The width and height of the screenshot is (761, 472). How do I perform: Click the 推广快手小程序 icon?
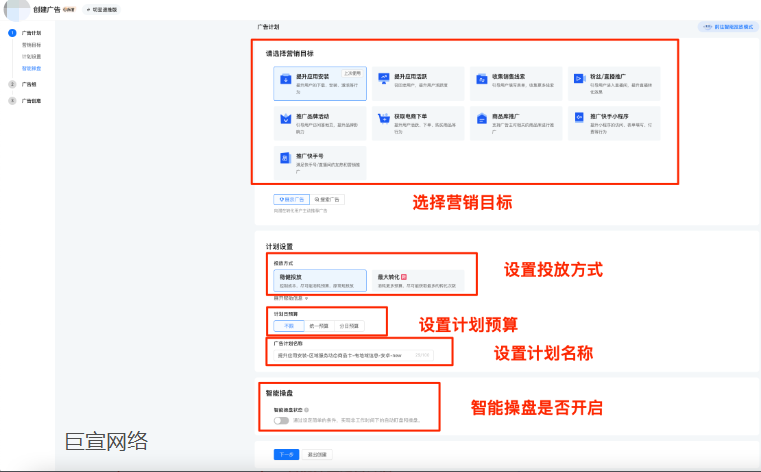[579, 117]
